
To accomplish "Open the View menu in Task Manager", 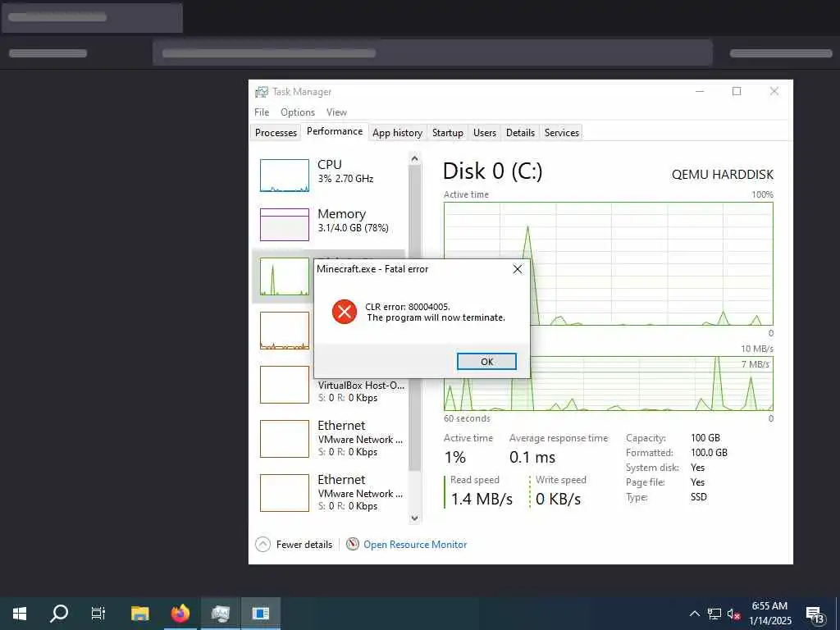I will click(336, 112).
